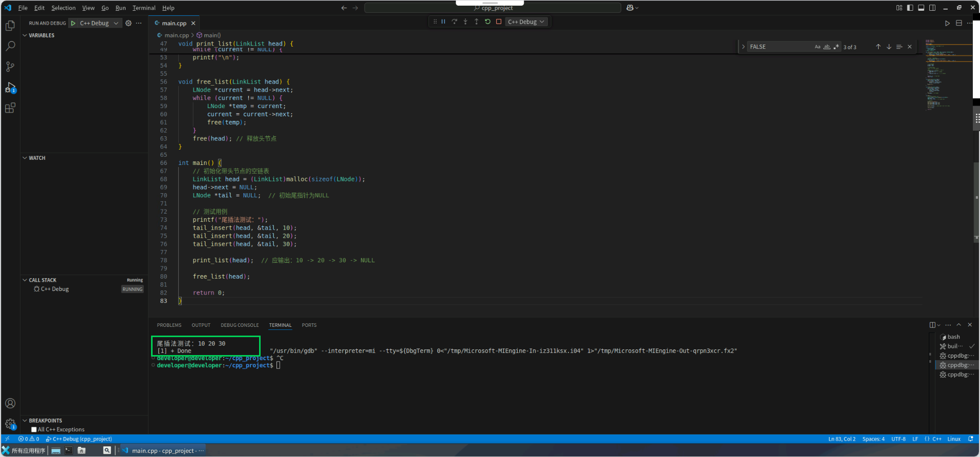The width and height of the screenshot is (980, 457).
Task: Switch to the PROBLEMS panel tab
Action: pyautogui.click(x=169, y=325)
